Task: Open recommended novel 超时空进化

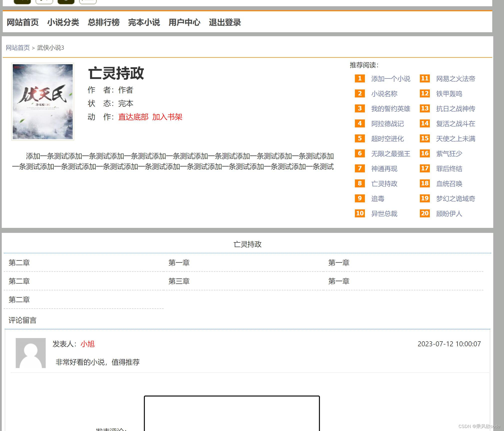Action: (387, 139)
